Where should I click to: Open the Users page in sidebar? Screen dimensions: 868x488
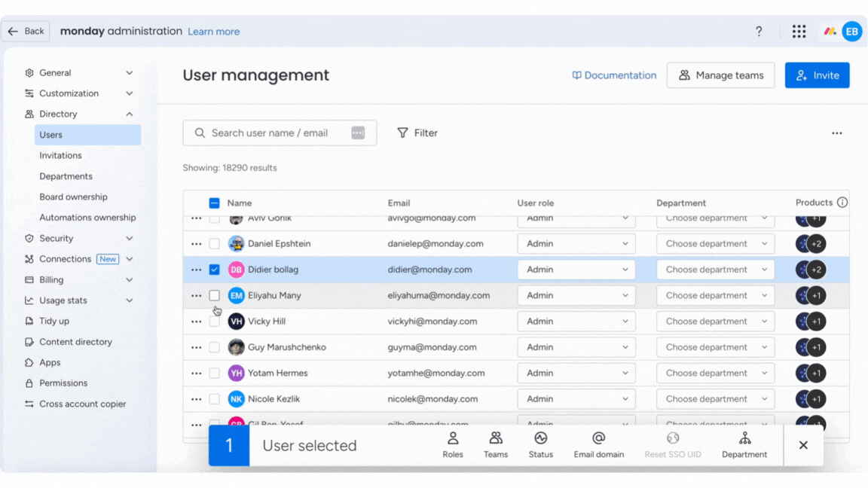(x=87, y=135)
